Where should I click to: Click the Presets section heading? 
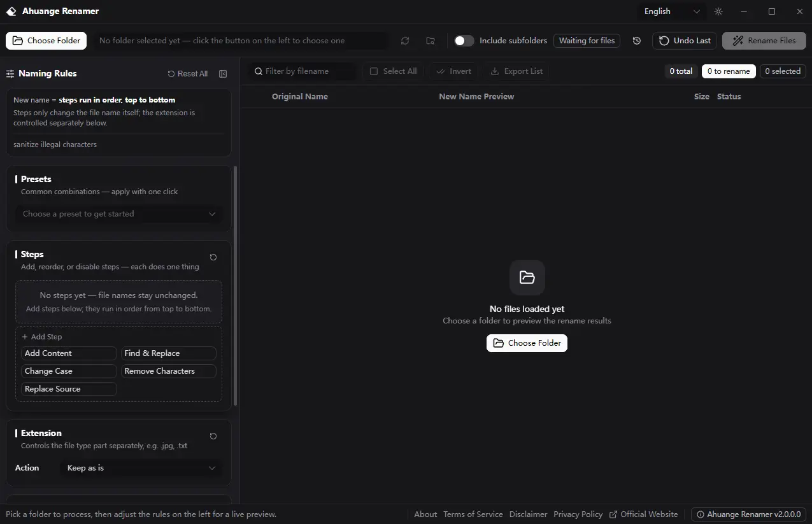[x=36, y=179]
